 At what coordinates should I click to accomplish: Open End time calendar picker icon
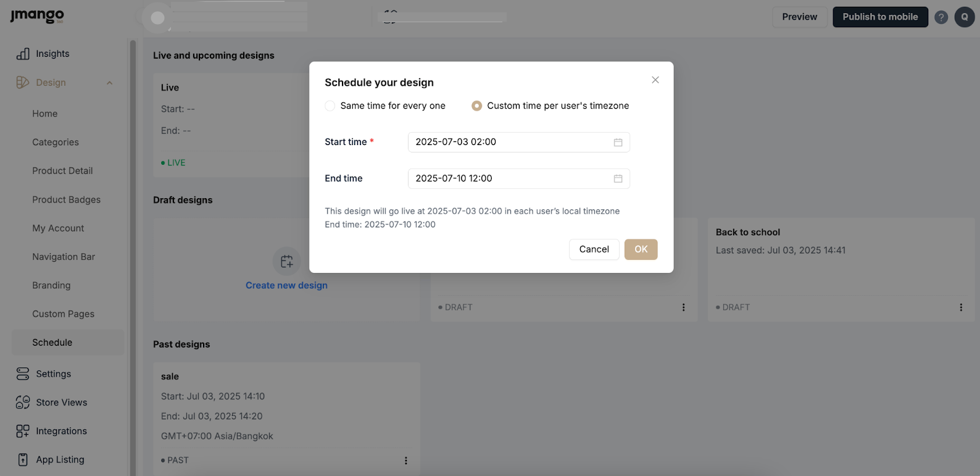pos(618,178)
